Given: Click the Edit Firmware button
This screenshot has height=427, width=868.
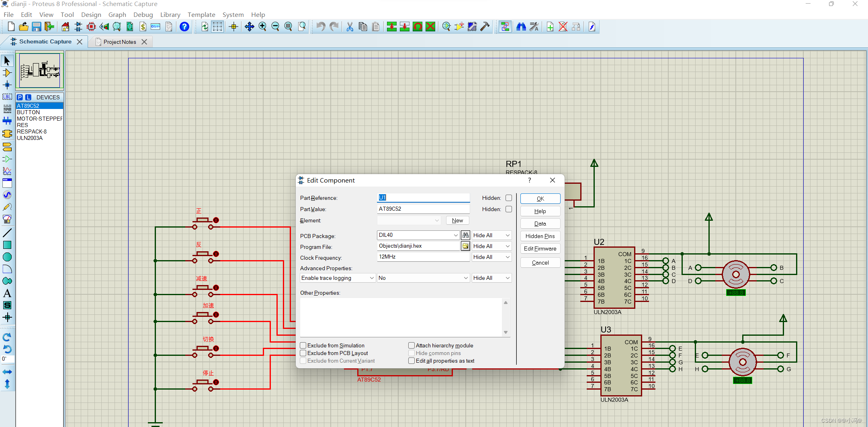Looking at the screenshot, I should 540,248.
